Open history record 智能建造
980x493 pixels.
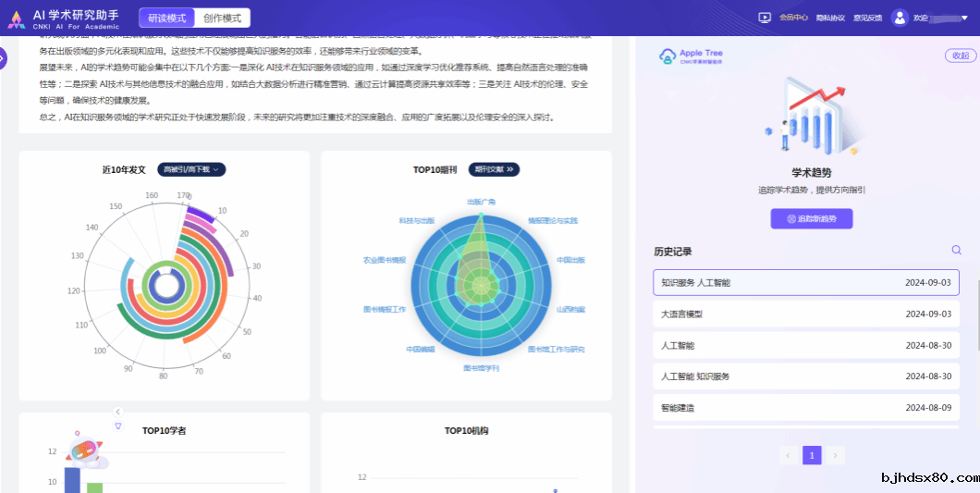pos(805,407)
